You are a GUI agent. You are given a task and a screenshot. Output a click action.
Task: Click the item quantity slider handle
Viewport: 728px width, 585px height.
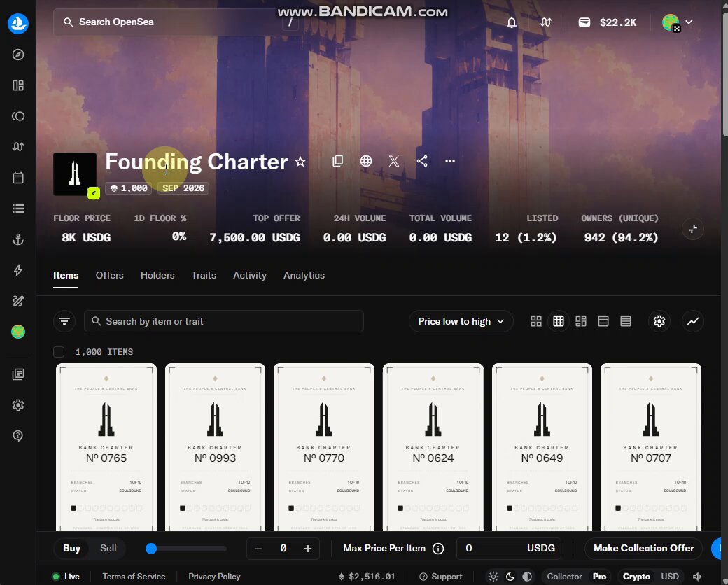151,549
